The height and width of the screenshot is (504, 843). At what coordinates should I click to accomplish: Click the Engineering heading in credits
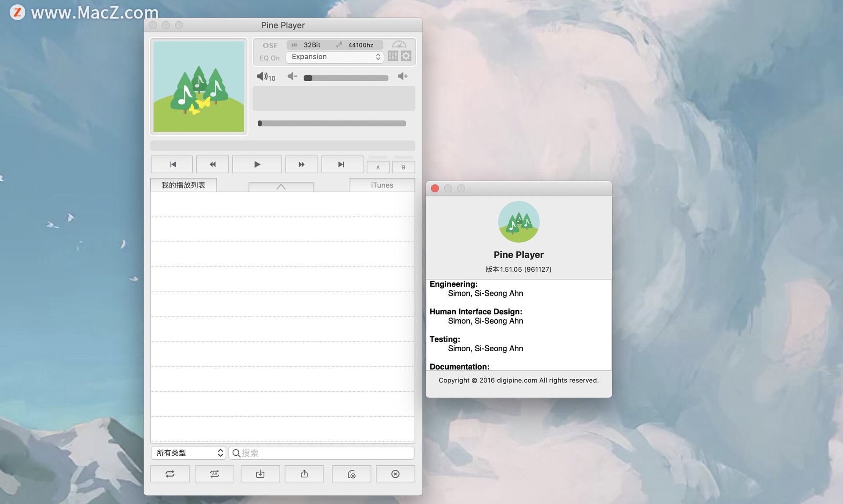pos(454,284)
